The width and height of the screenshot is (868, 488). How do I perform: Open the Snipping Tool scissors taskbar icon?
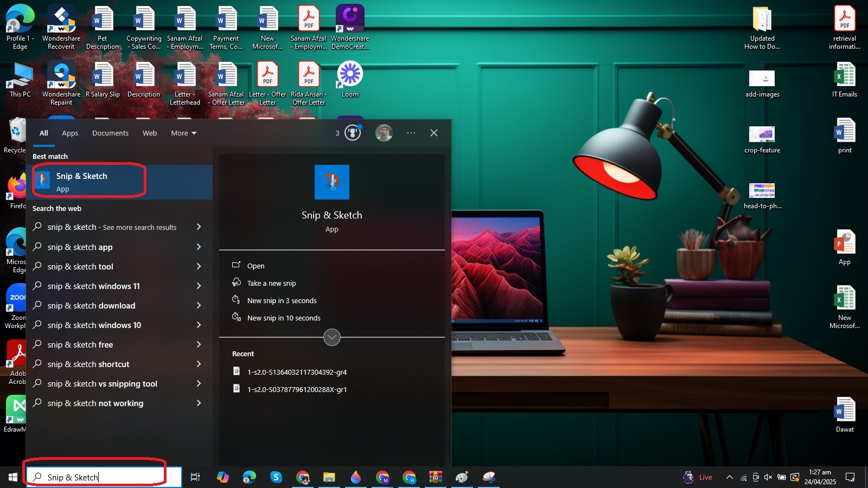489,477
